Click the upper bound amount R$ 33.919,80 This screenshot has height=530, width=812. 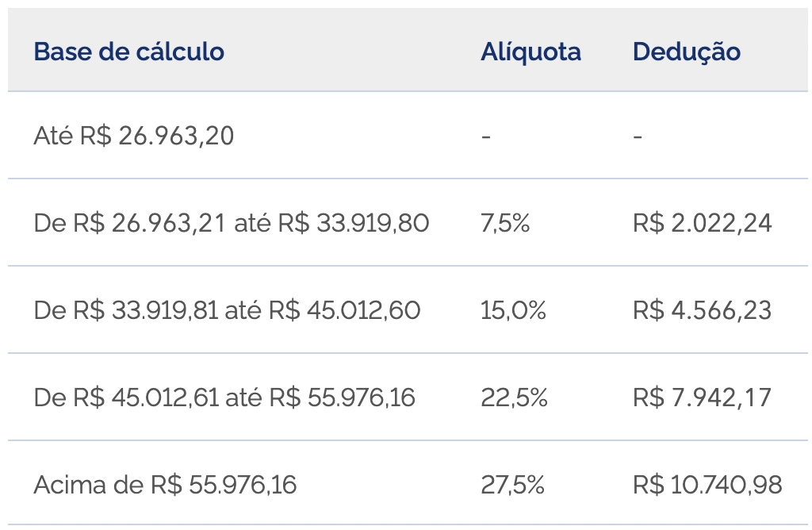354,224
